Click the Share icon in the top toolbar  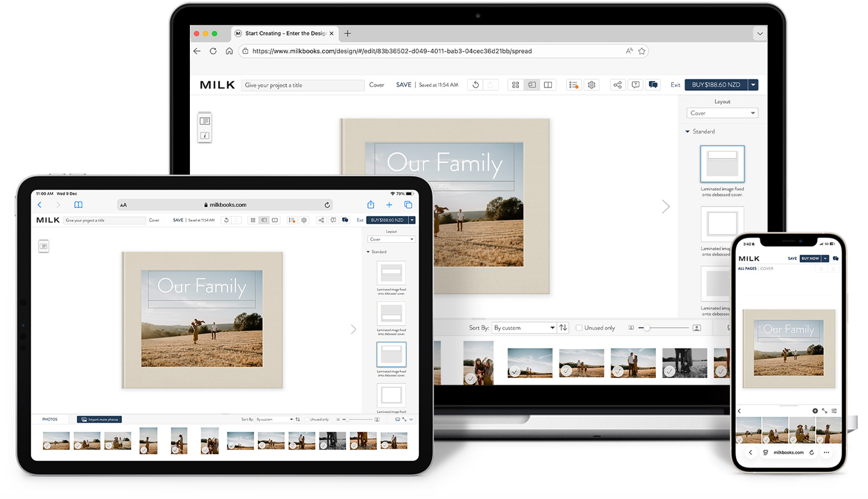(618, 85)
